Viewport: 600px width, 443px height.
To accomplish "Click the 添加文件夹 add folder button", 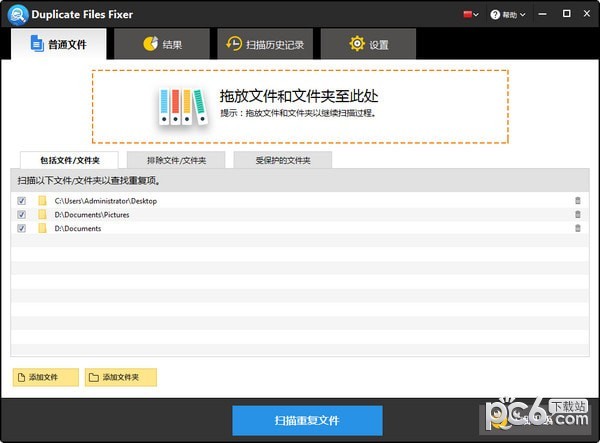I will (x=121, y=377).
